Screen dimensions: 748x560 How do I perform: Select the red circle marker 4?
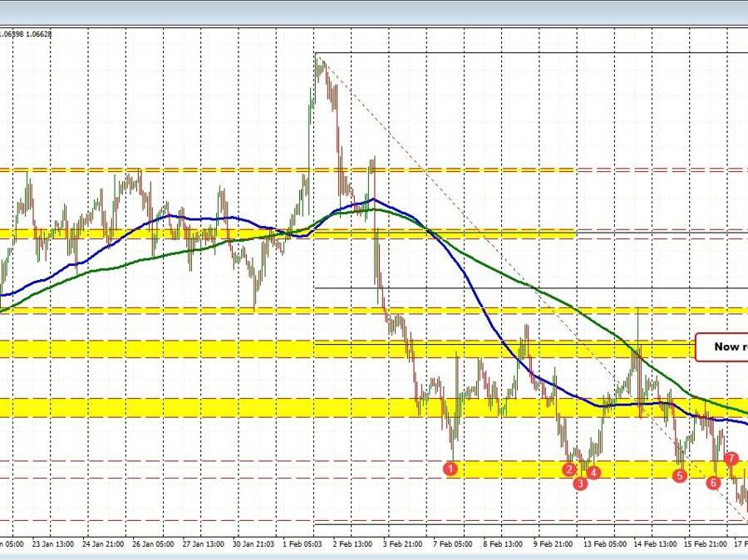[x=592, y=472]
